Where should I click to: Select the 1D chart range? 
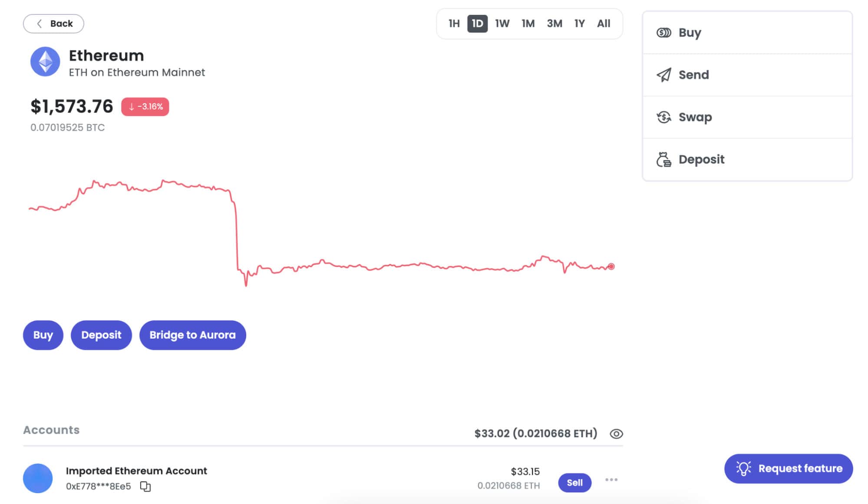pos(477,23)
